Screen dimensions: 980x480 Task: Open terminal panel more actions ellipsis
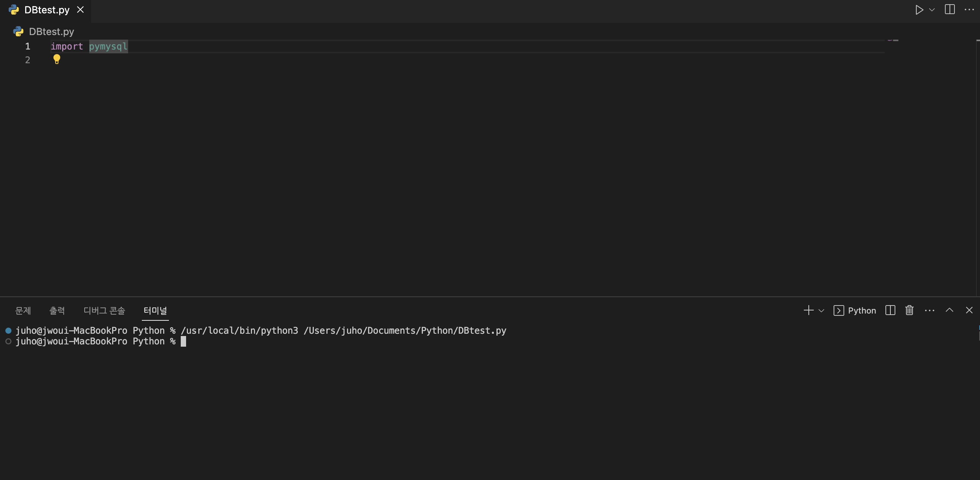929,310
